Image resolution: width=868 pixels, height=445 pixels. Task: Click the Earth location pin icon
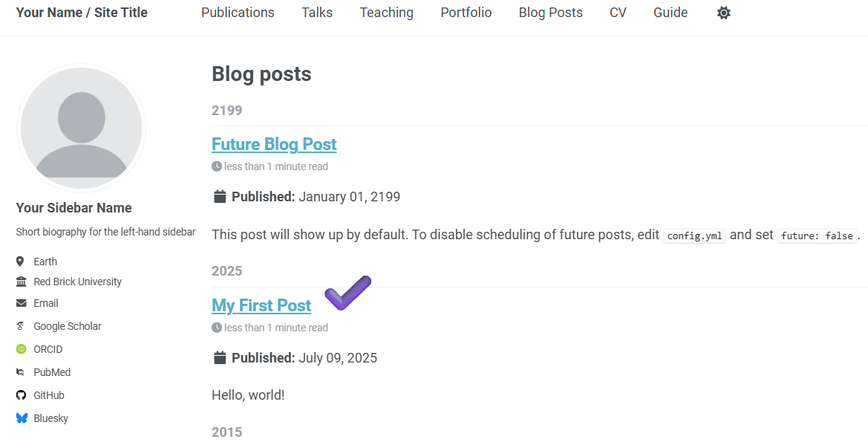pos(21,262)
